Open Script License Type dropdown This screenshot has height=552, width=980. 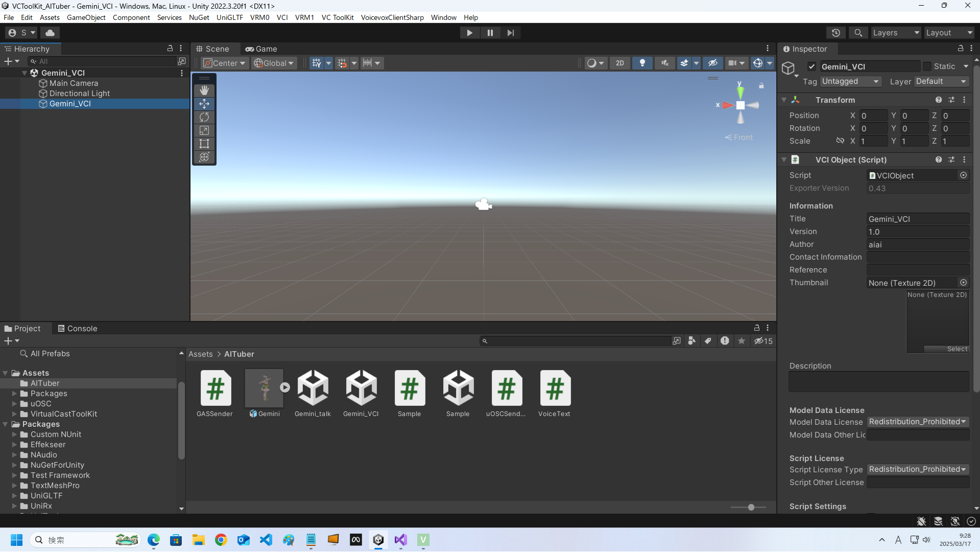(x=918, y=469)
